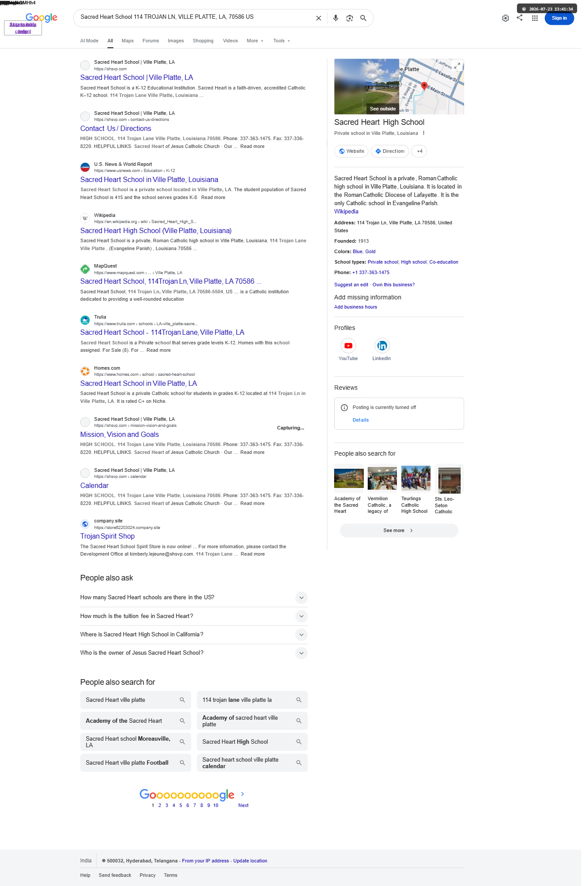Click the U.S. News favicon

(x=85, y=167)
